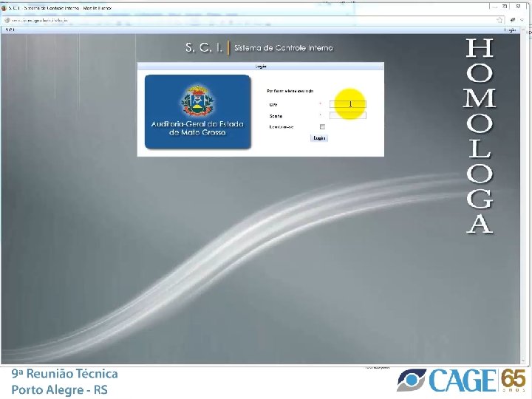This screenshot has width=532, height=399.
Task: Click the page's vertical scrollbar
Action: [524, 197]
